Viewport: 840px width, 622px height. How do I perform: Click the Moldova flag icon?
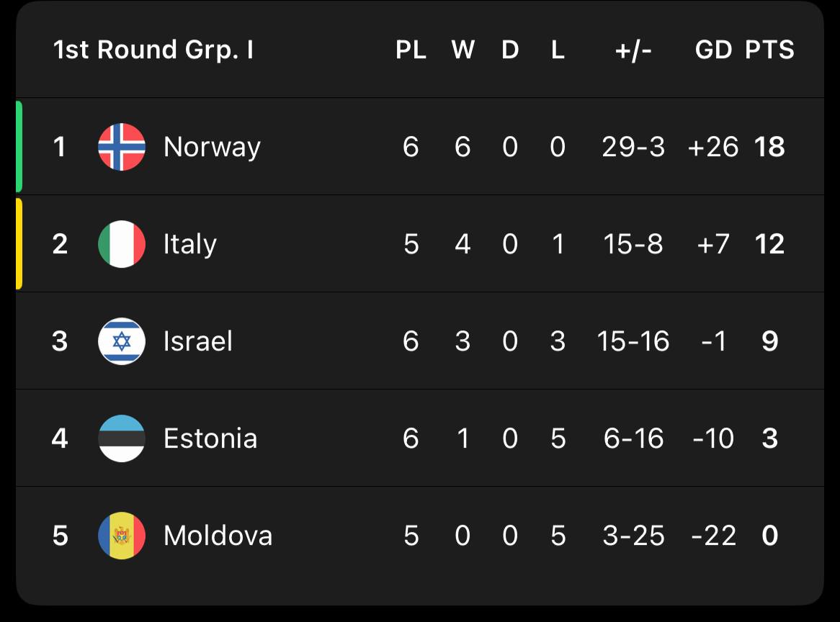[122, 536]
